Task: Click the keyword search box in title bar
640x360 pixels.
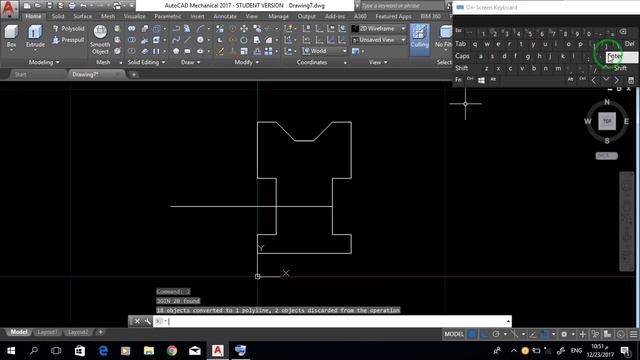Action: [402, 6]
